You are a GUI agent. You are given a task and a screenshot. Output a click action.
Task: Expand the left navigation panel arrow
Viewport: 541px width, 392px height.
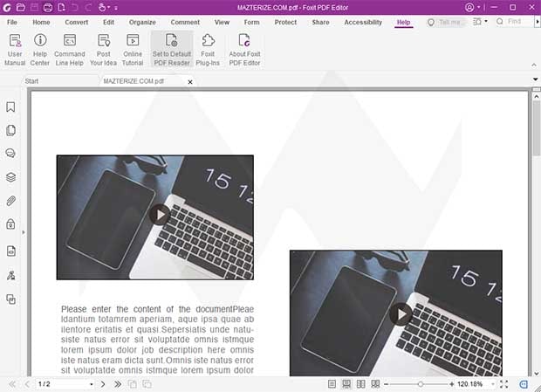pyautogui.click(x=24, y=232)
